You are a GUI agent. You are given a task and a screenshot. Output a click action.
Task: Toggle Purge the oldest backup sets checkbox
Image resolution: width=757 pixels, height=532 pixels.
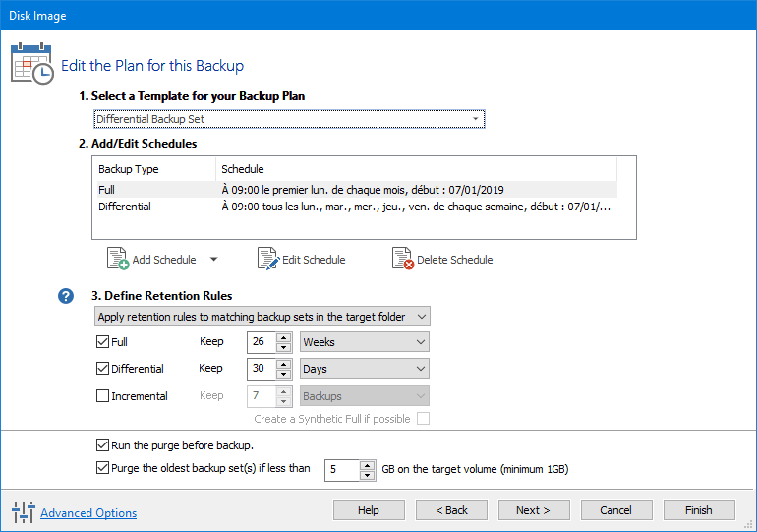click(102, 468)
